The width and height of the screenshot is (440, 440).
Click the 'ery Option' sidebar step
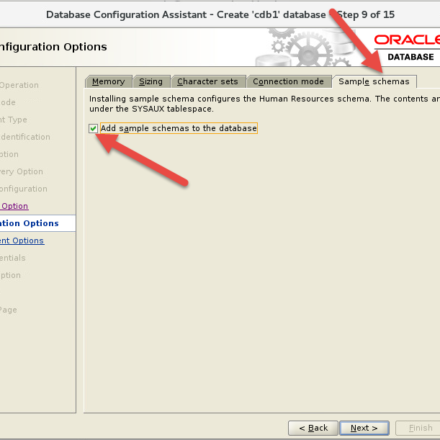[x=22, y=172]
